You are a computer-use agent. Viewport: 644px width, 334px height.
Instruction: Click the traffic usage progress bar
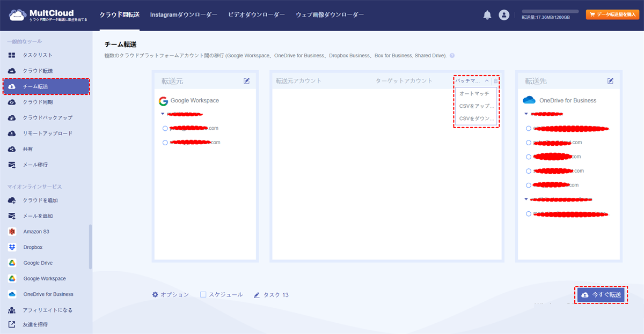pyautogui.click(x=550, y=11)
